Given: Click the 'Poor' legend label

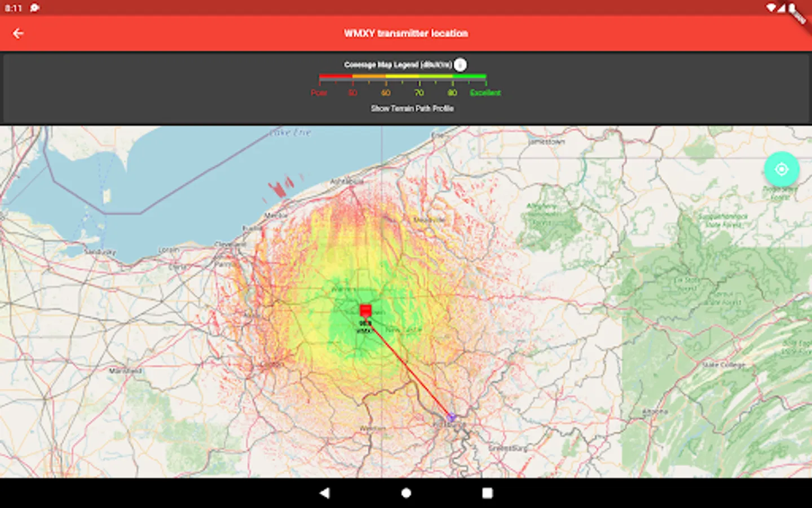Looking at the screenshot, I should click(319, 93).
